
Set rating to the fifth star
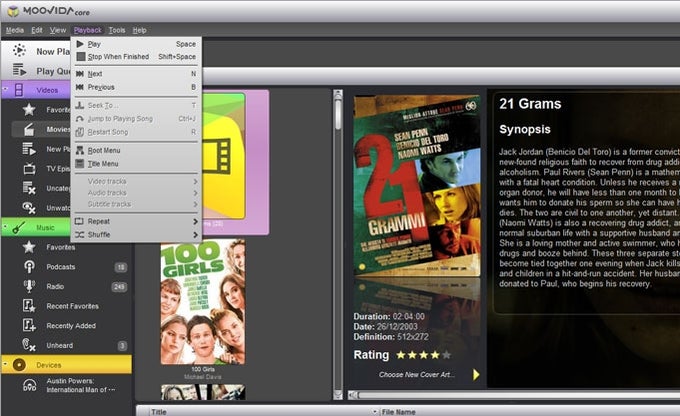click(446, 355)
